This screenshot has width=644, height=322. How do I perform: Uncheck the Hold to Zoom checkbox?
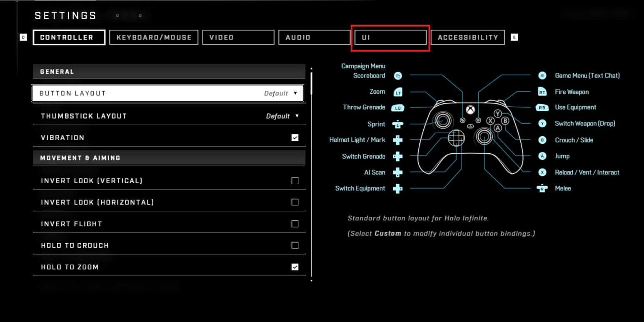click(295, 267)
